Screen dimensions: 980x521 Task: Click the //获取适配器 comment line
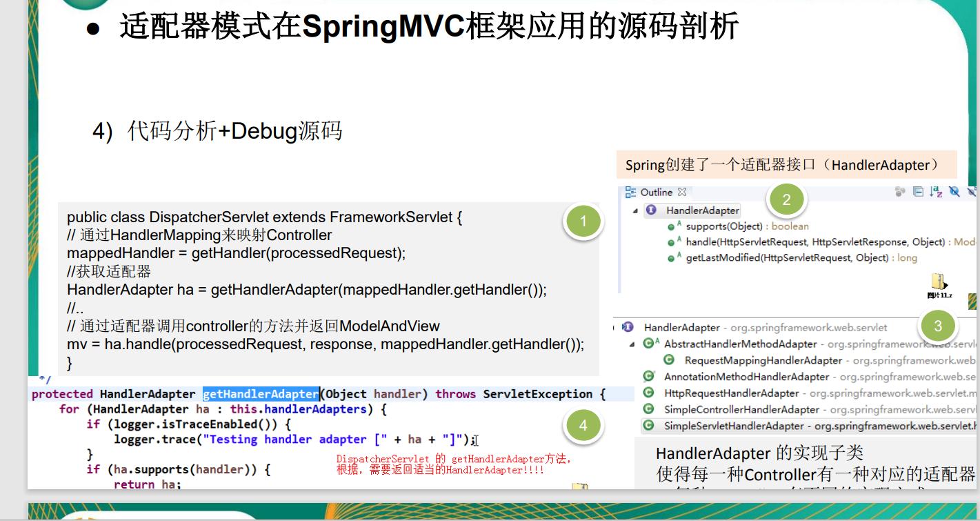(x=108, y=271)
